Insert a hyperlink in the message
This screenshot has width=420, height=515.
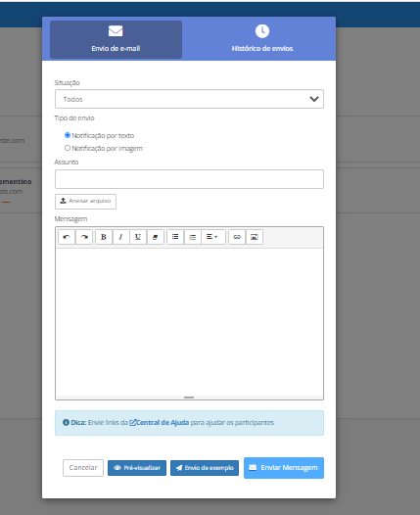tap(237, 237)
